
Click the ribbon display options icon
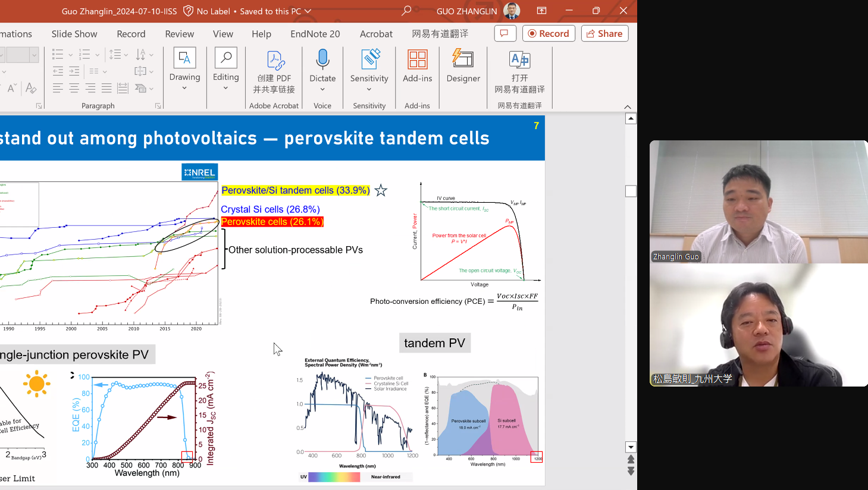[541, 11]
